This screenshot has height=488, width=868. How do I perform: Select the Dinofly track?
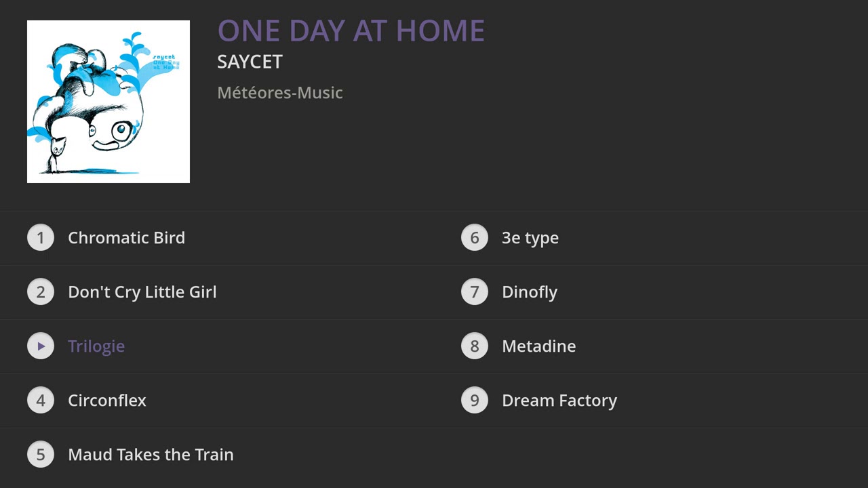click(x=530, y=292)
